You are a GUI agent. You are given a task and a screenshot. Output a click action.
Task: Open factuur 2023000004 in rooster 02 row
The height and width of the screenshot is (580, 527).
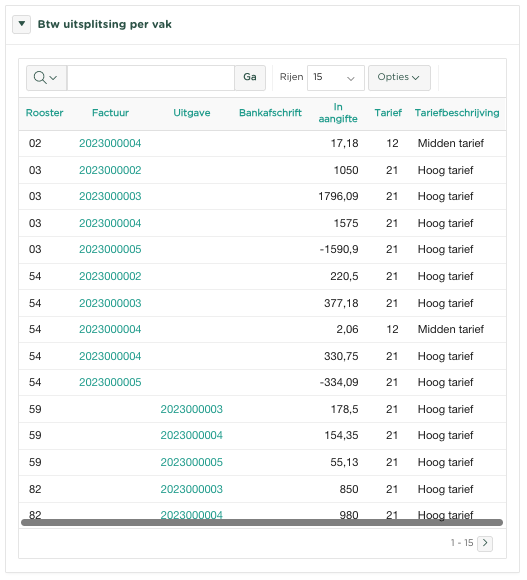110,143
